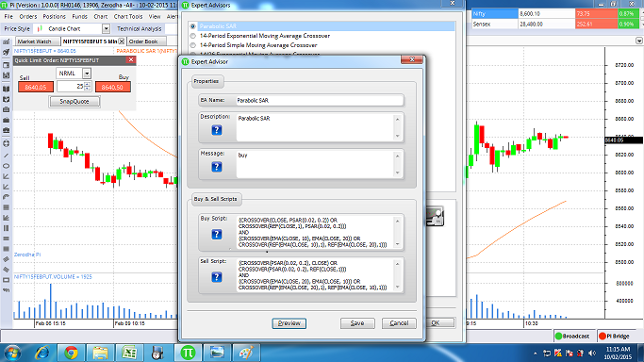Open the Candle Chart price style dropdown
The width and height of the screenshot is (644, 362).
[106, 28]
